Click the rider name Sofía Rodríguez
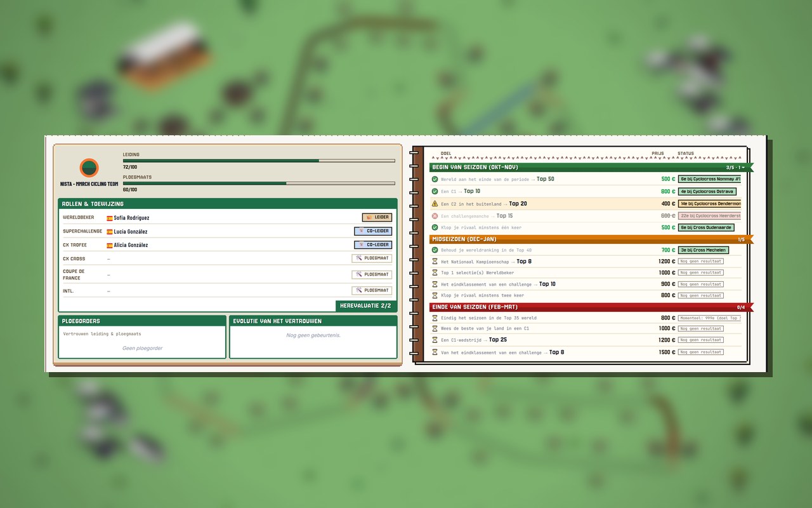 [131, 218]
